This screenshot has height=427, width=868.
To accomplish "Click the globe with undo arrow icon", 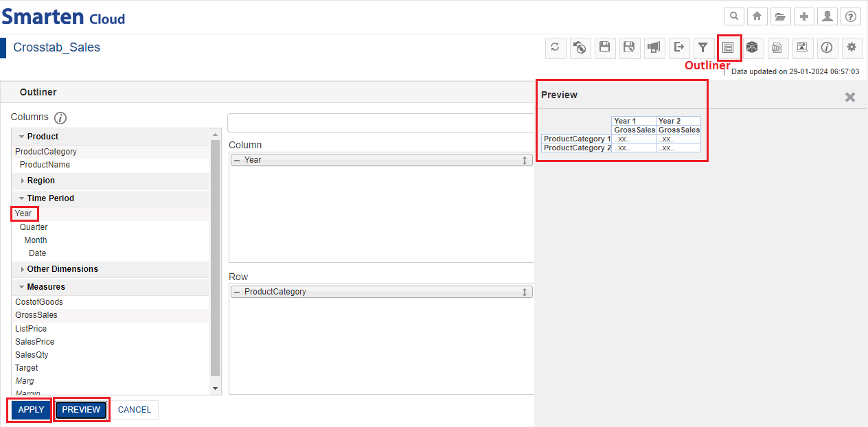I will 580,47.
